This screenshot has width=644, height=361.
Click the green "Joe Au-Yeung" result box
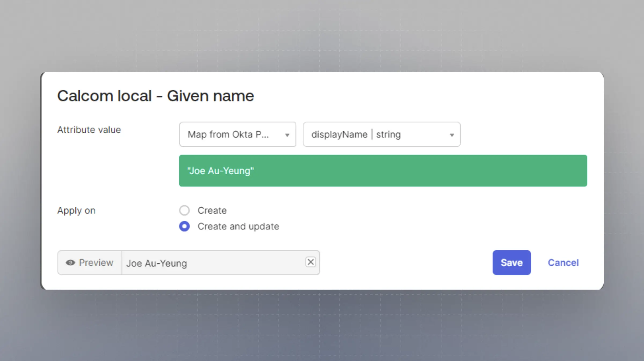[x=220, y=171]
